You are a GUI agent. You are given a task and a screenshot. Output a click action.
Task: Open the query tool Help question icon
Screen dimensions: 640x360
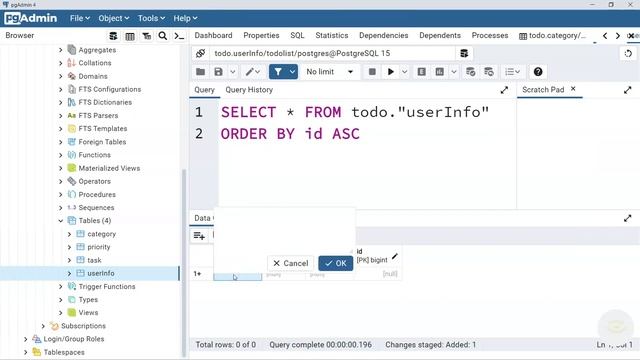pos(538,72)
